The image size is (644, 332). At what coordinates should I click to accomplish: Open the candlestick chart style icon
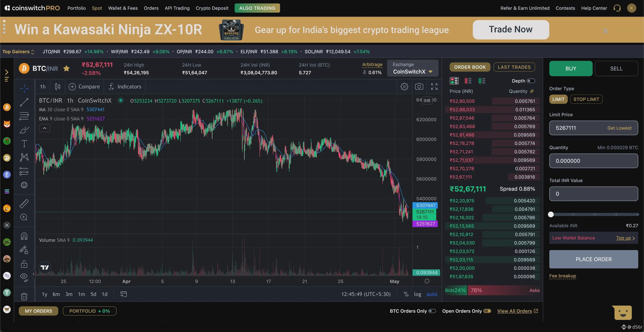click(x=58, y=86)
